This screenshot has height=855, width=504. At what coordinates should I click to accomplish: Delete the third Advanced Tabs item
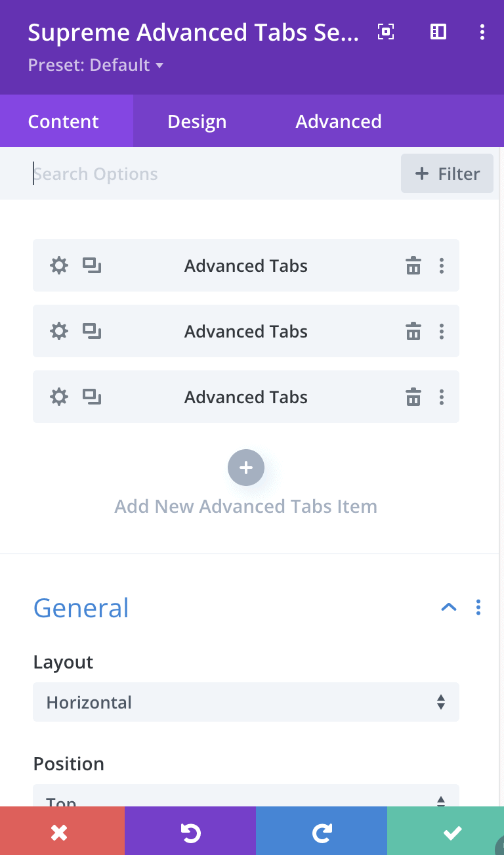[x=413, y=397]
